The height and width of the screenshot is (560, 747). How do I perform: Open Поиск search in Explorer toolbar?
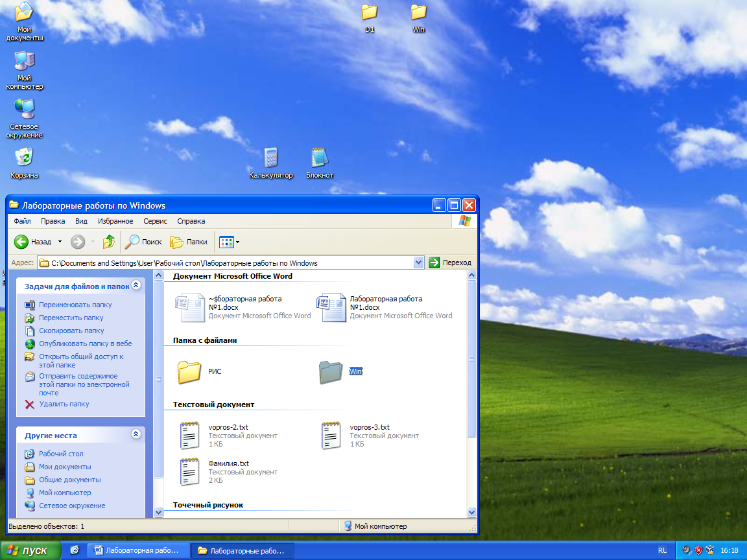[x=143, y=242]
